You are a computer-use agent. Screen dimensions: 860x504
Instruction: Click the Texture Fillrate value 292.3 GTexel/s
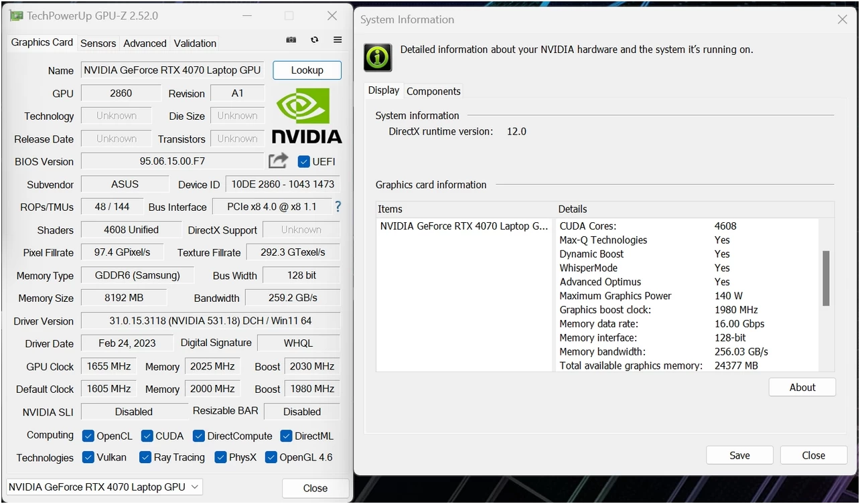point(293,252)
